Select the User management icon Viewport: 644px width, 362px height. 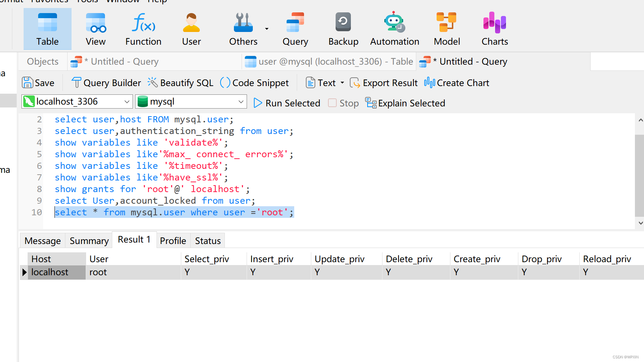point(191,28)
